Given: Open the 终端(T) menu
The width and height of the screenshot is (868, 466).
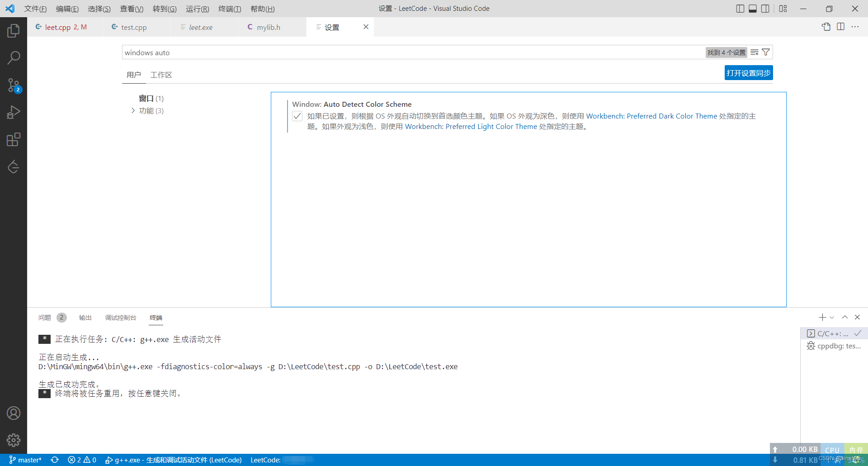Looking at the screenshot, I should [230, 9].
